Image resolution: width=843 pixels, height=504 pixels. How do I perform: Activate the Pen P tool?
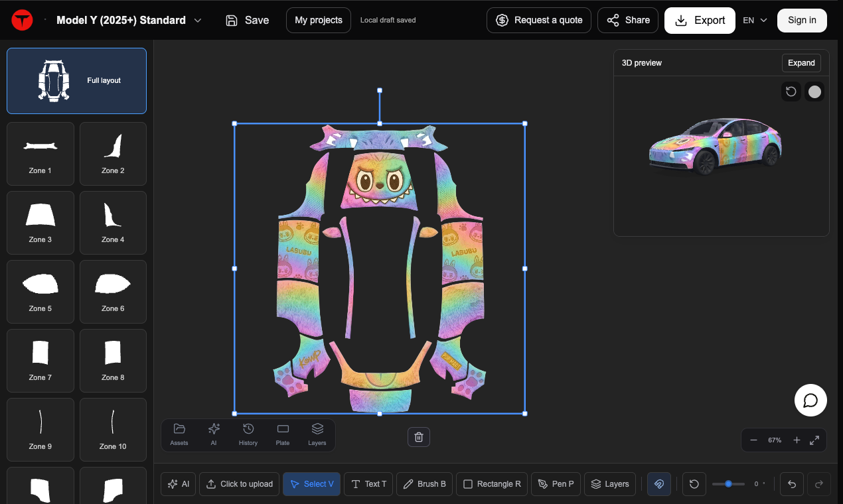(x=556, y=484)
